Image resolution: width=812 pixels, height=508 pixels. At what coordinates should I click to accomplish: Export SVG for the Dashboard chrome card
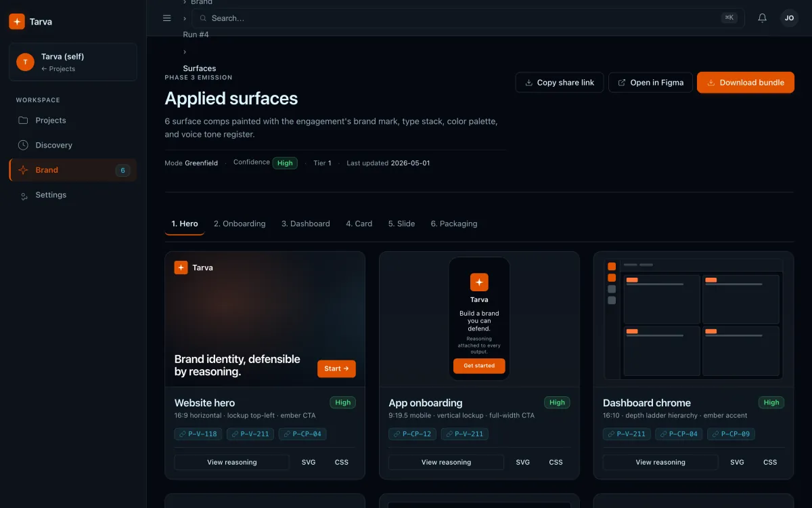tap(737, 463)
